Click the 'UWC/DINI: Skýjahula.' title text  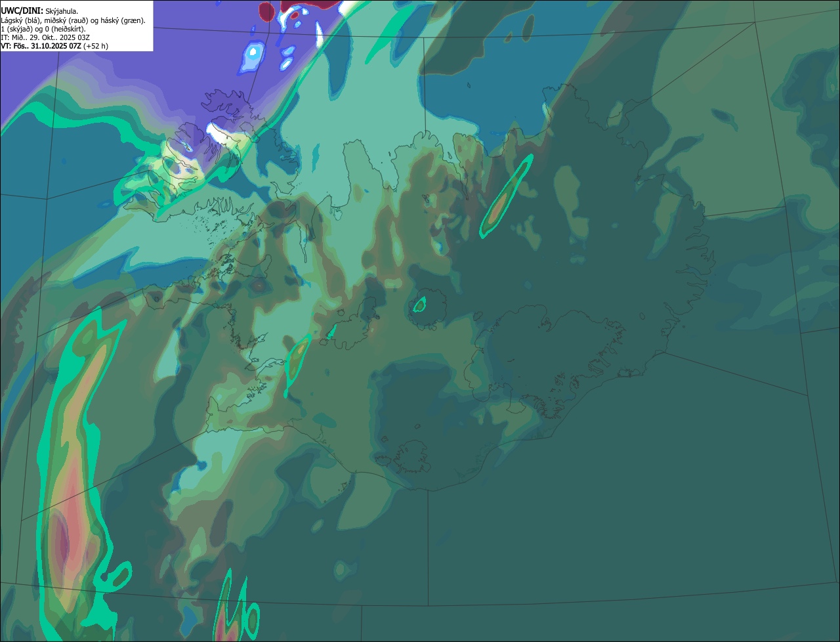point(39,11)
